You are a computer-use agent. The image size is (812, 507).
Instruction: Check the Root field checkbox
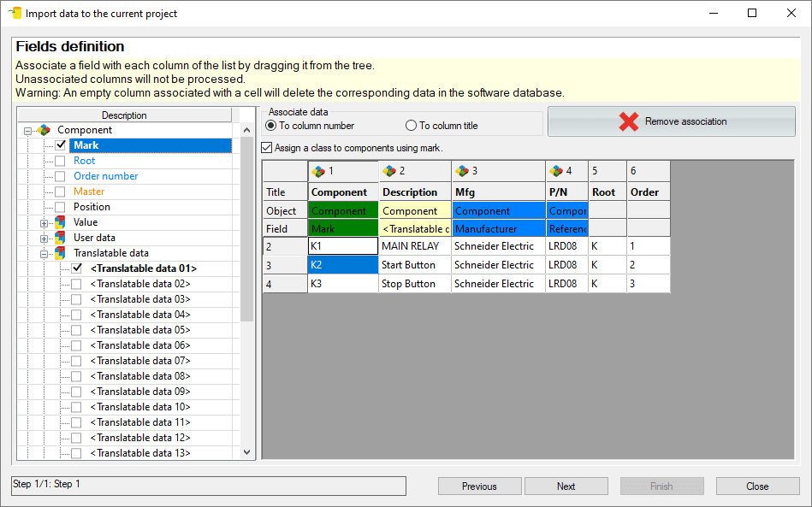click(x=61, y=161)
